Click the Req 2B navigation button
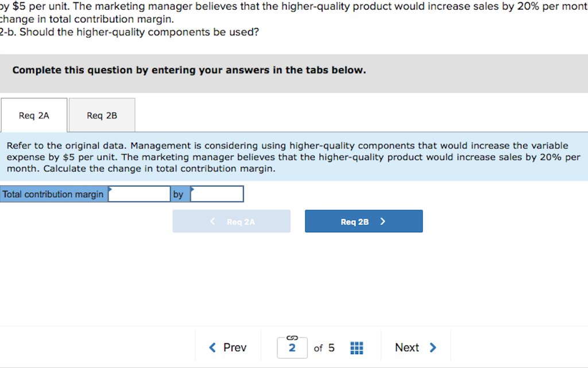Image resolution: width=588 pixels, height=368 pixels. (x=363, y=221)
